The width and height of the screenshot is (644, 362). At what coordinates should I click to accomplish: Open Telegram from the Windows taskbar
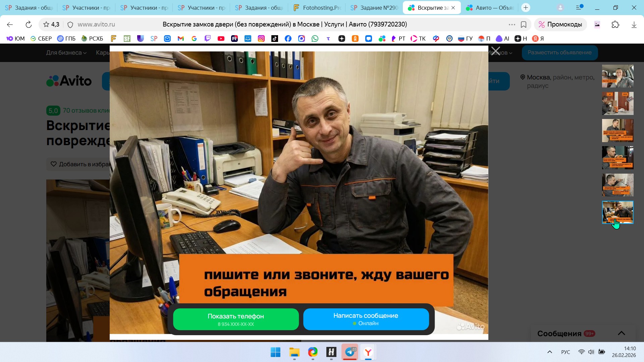point(350,352)
